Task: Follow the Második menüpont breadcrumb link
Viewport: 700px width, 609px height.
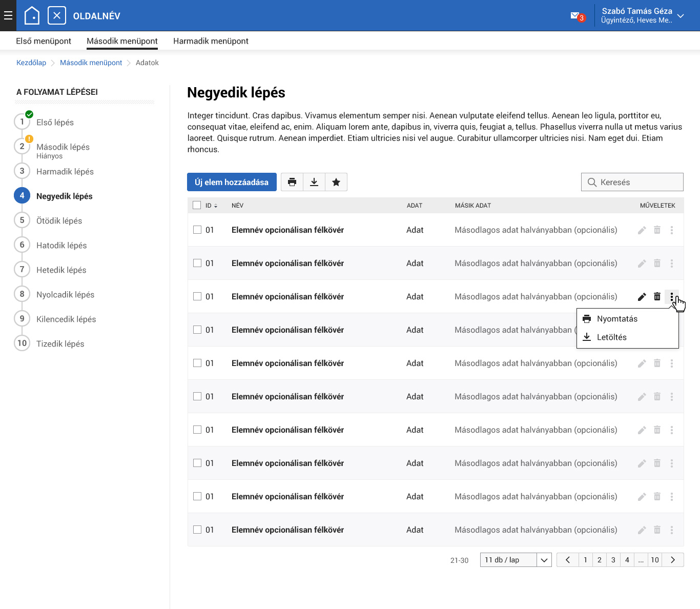Action: click(x=91, y=63)
